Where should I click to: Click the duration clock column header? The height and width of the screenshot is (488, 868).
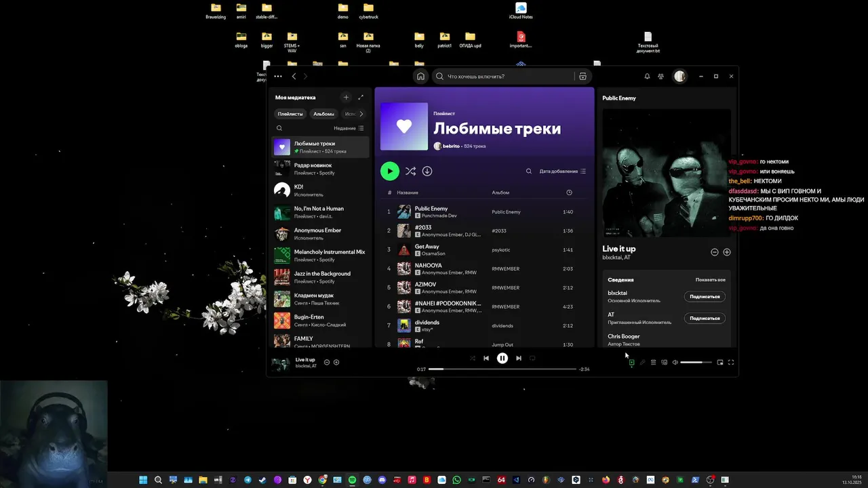(x=569, y=192)
